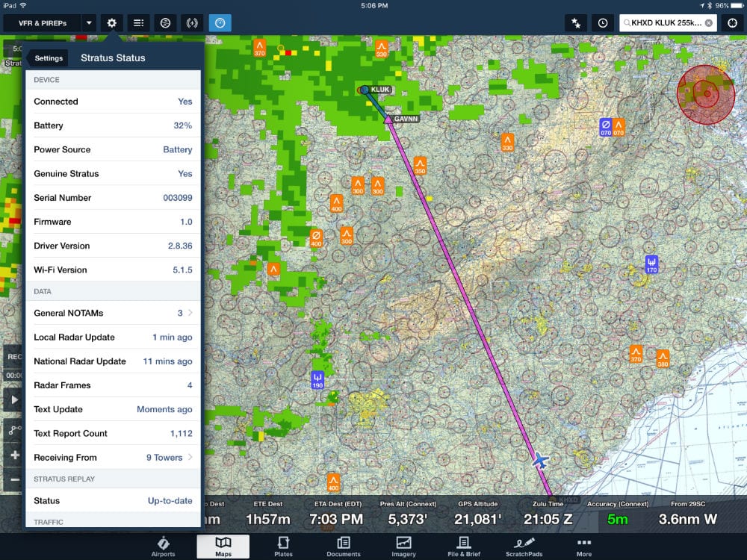Select the KLUK waypoint label

(x=380, y=90)
